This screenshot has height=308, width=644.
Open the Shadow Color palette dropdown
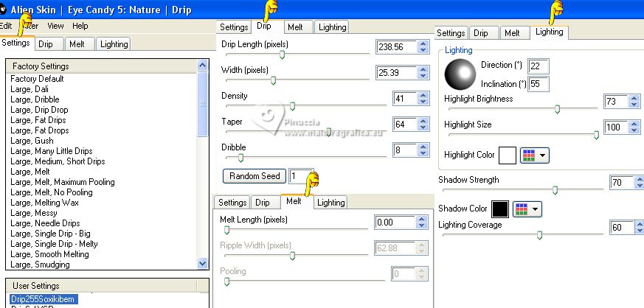[x=527, y=209]
